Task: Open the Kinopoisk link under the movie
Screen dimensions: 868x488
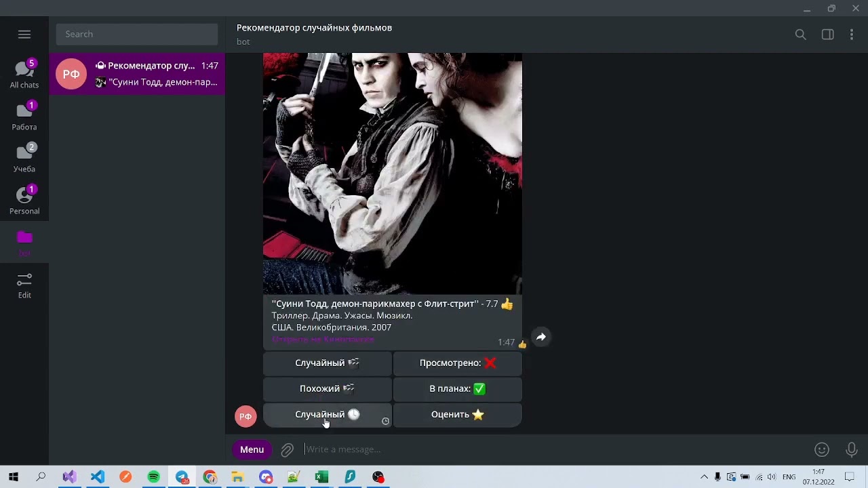Action: 323,339
